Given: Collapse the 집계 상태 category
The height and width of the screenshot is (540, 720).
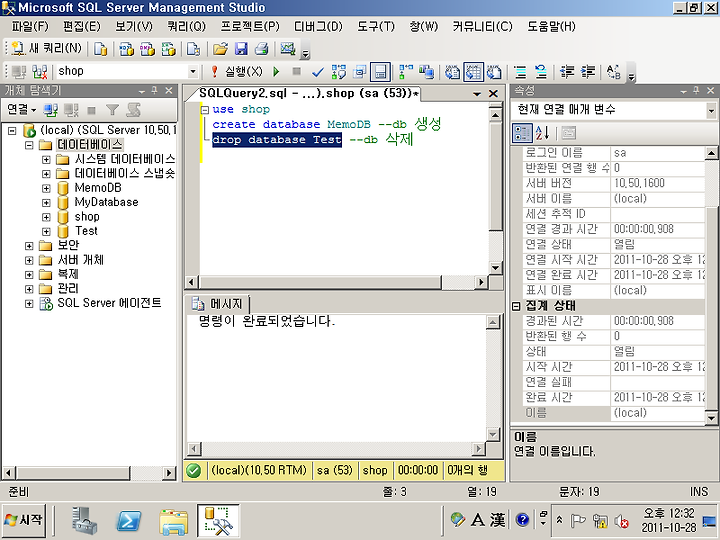Looking at the screenshot, I should (516, 306).
